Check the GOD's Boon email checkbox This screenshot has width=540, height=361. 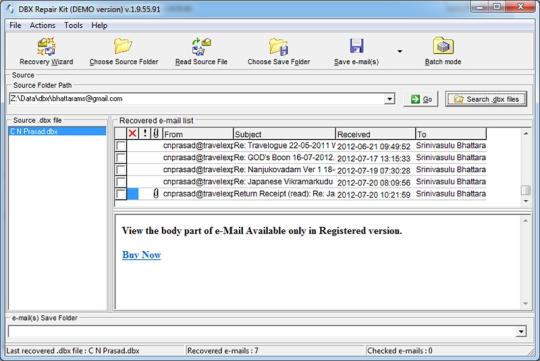coord(121,158)
